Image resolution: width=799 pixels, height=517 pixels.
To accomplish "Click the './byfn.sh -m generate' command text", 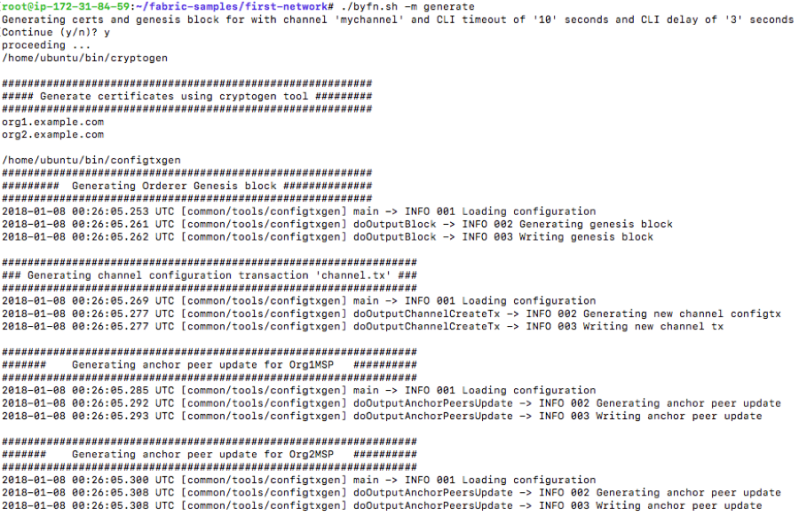I will point(408,7).
